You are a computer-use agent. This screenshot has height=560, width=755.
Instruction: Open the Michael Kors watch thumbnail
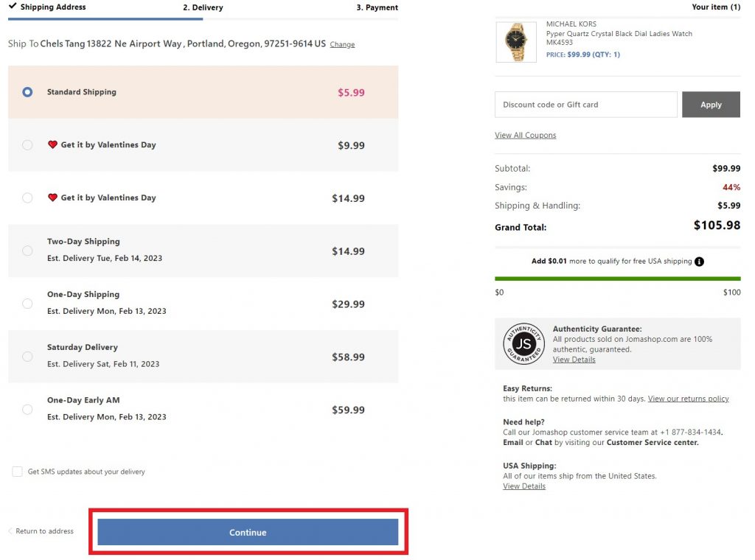click(515, 42)
